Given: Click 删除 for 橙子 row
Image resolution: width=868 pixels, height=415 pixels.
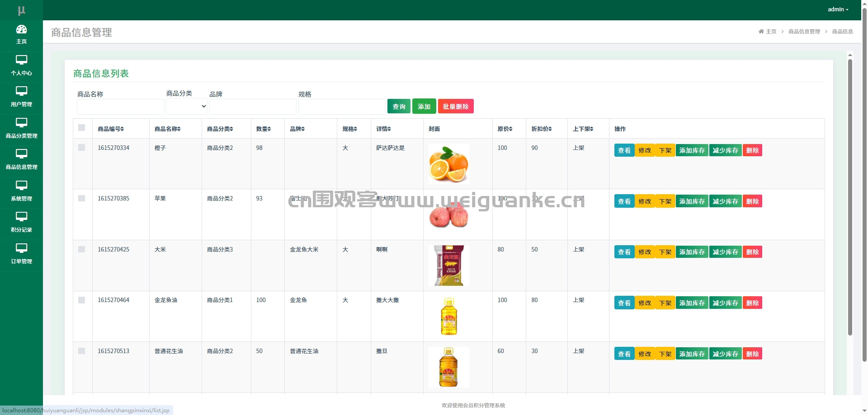Looking at the screenshot, I should [x=752, y=150].
